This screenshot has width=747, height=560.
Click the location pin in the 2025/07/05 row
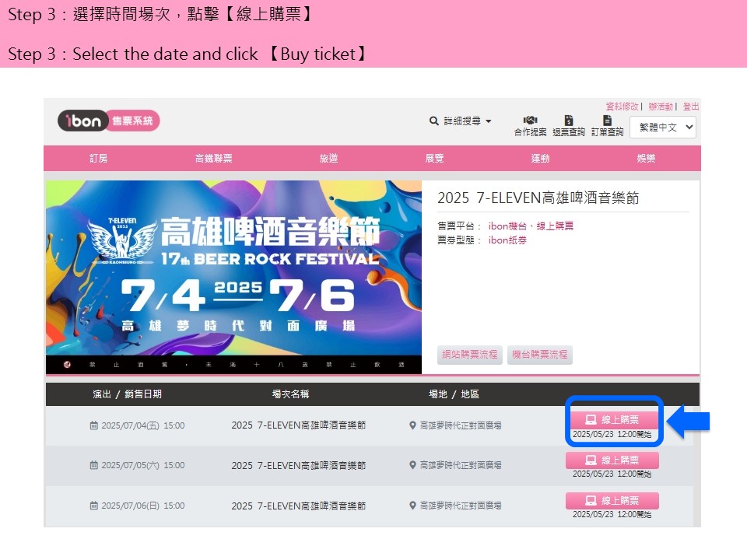[x=412, y=465]
